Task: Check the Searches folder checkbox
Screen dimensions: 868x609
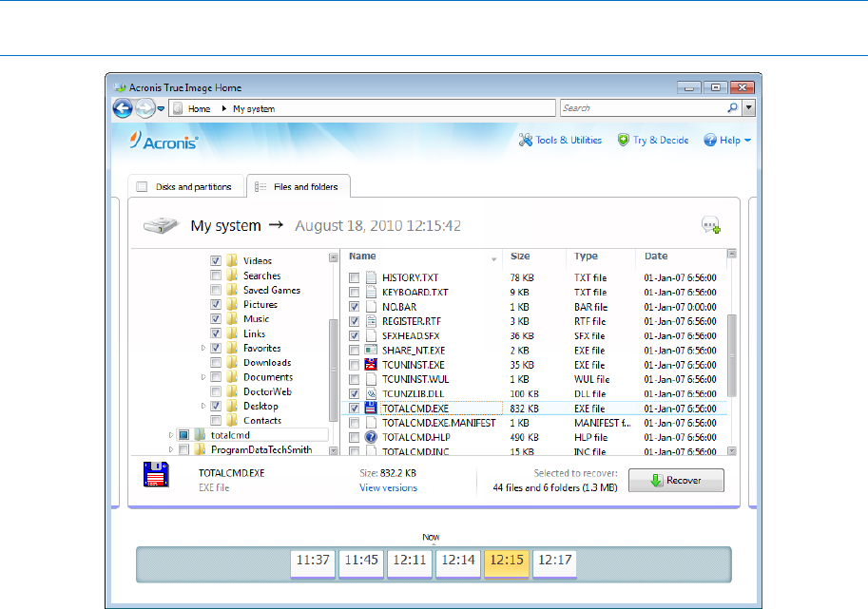Action: (216, 276)
